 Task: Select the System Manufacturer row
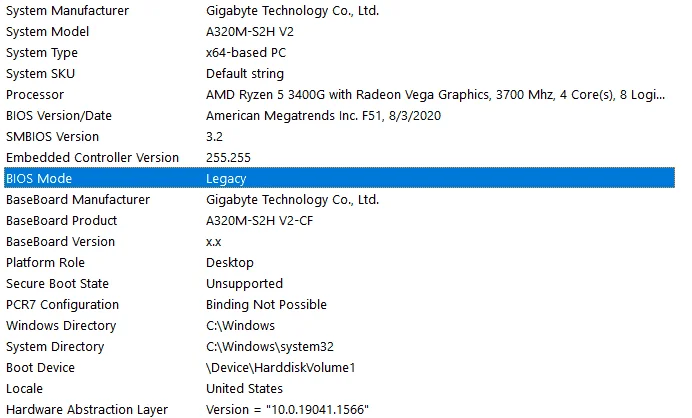tap(339, 11)
